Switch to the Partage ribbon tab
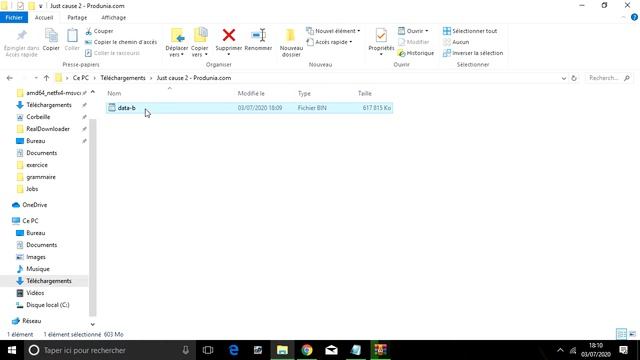The height and width of the screenshot is (360, 640). [x=77, y=18]
